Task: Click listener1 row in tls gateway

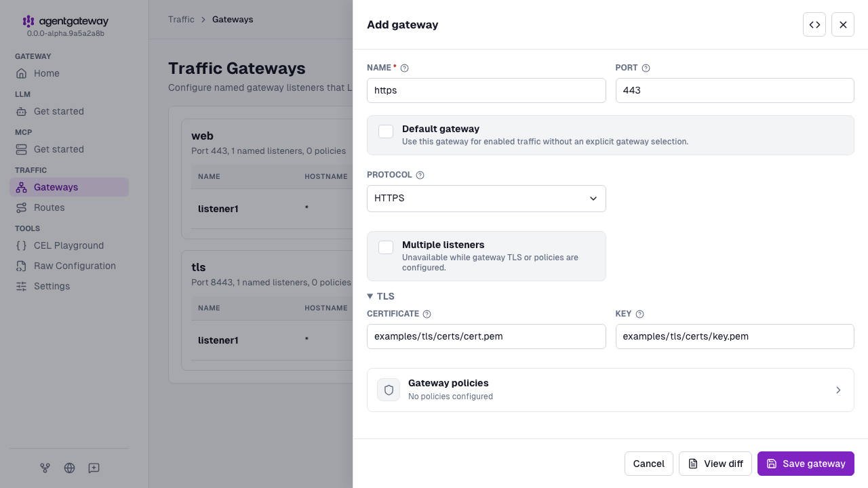Action: (272, 340)
